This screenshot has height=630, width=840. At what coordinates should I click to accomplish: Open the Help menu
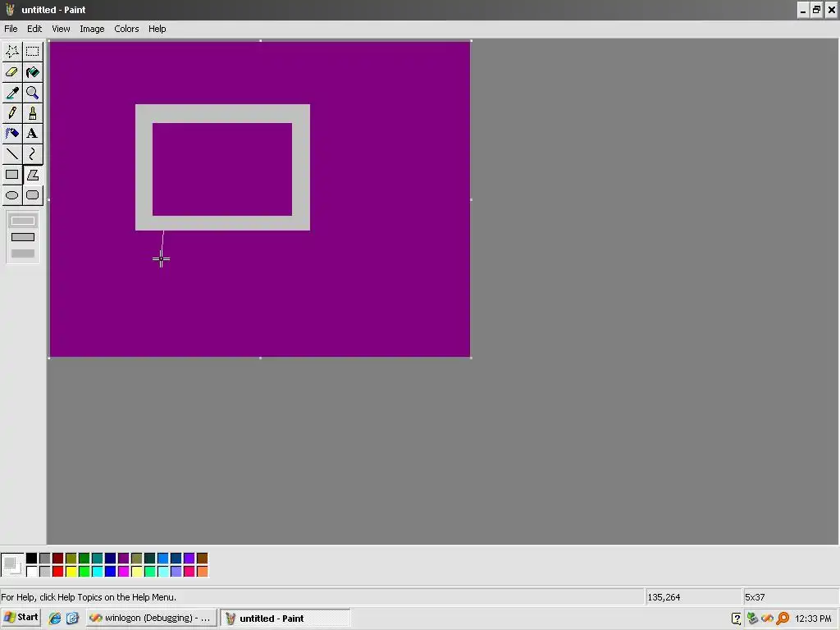(x=157, y=29)
